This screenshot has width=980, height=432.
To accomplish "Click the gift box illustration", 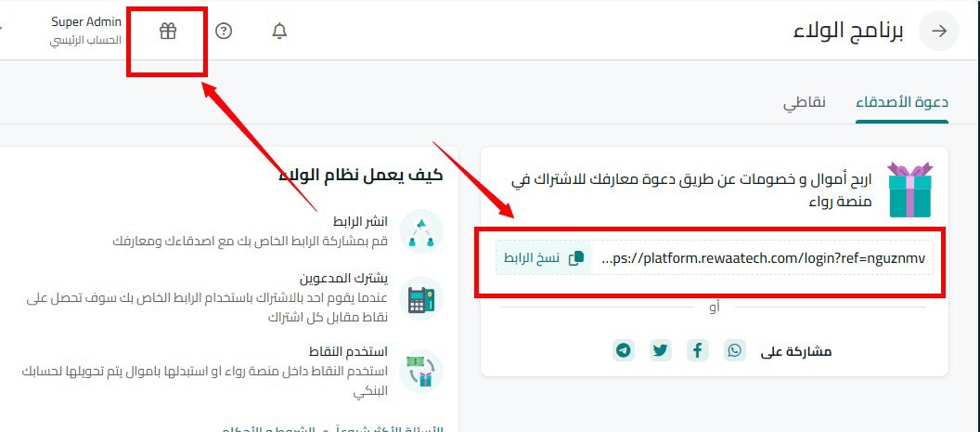I will pos(910,189).
